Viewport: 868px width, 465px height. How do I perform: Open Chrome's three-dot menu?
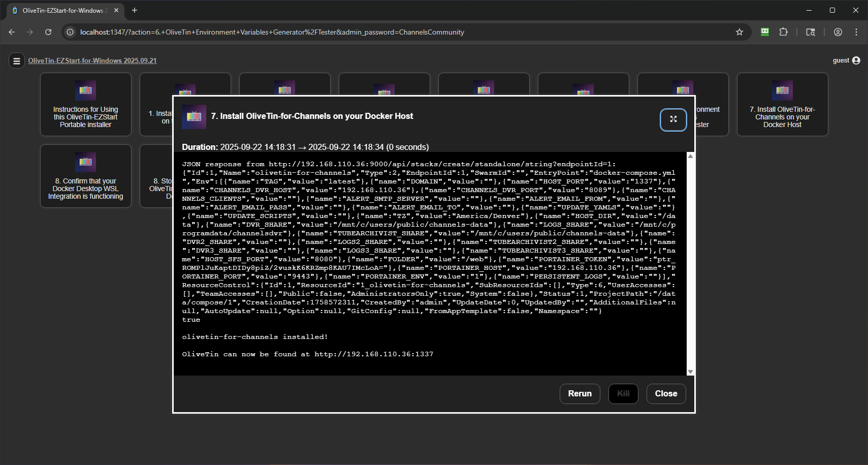(x=857, y=32)
